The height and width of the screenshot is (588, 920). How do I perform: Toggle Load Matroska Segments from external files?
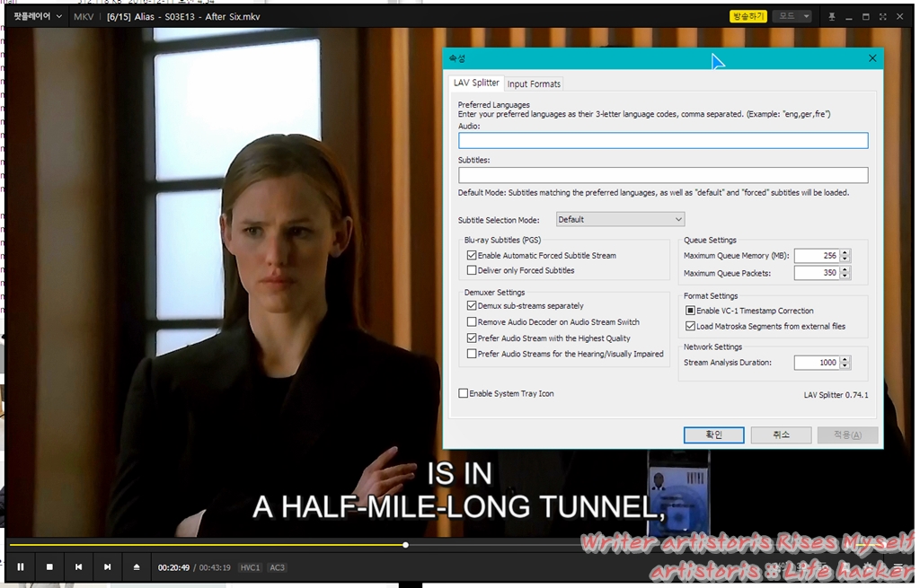point(691,327)
